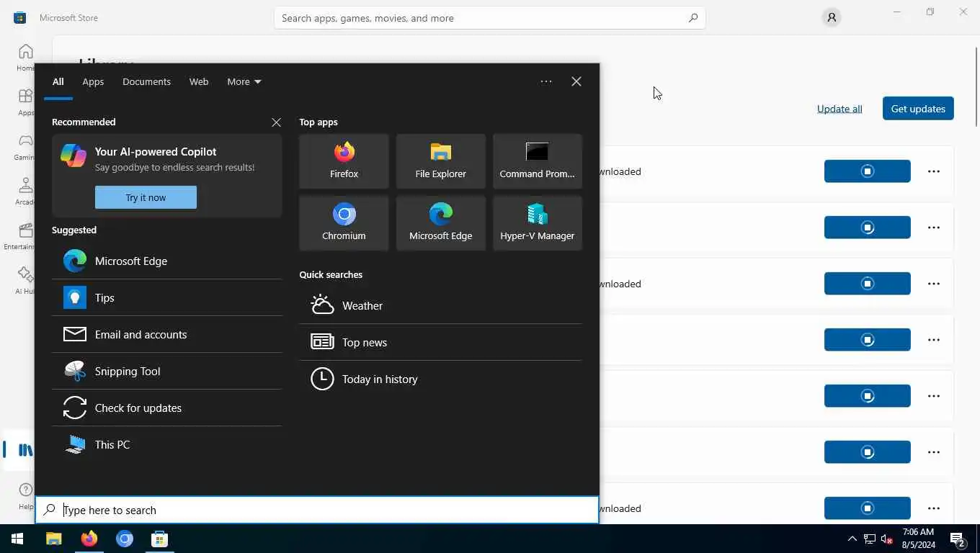
Task: Open search panel options ellipsis menu
Action: tap(546, 81)
